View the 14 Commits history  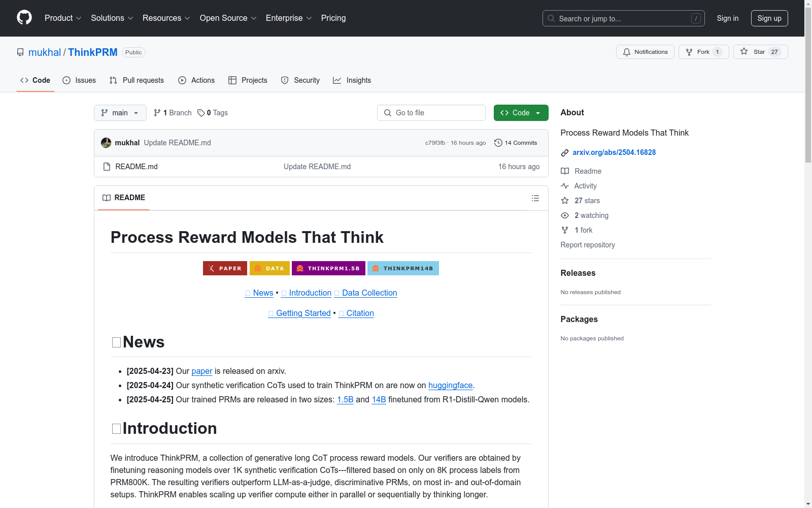516,143
